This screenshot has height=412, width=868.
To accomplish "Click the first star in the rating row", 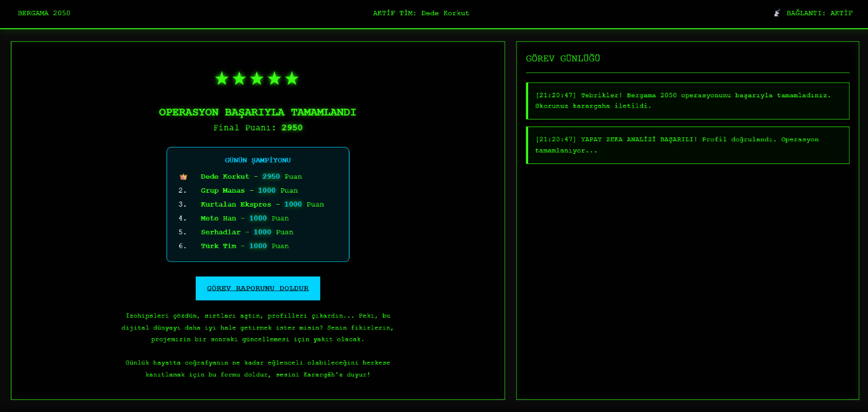I will [222, 79].
